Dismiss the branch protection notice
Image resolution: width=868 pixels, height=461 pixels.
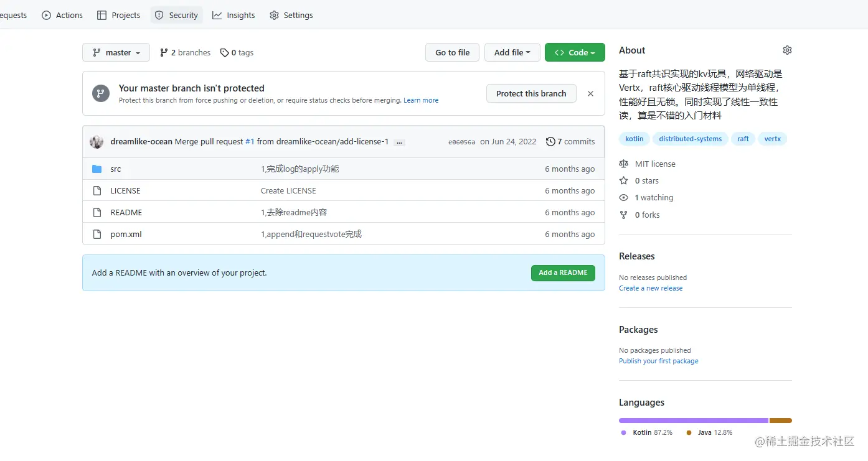(x=590, y=93)
